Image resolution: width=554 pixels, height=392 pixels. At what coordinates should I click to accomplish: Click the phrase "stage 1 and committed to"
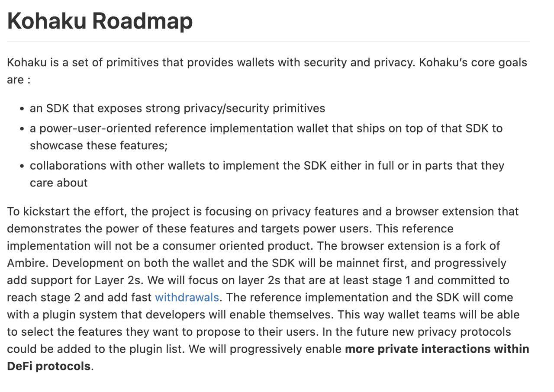click(457, 280)
